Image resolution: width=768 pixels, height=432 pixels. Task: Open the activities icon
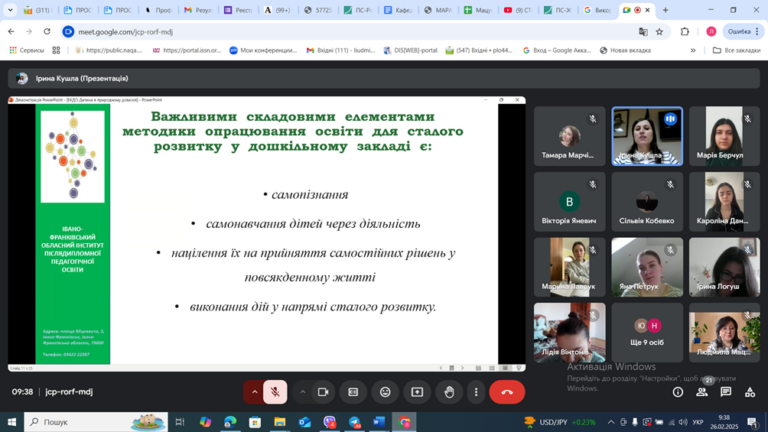[750, 392]
